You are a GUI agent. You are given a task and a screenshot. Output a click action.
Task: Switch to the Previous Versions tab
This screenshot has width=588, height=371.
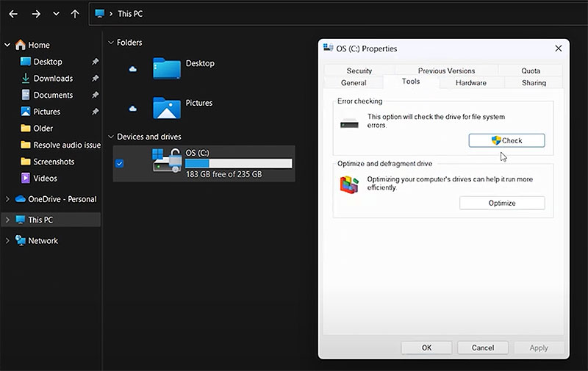tap(446, 71)
